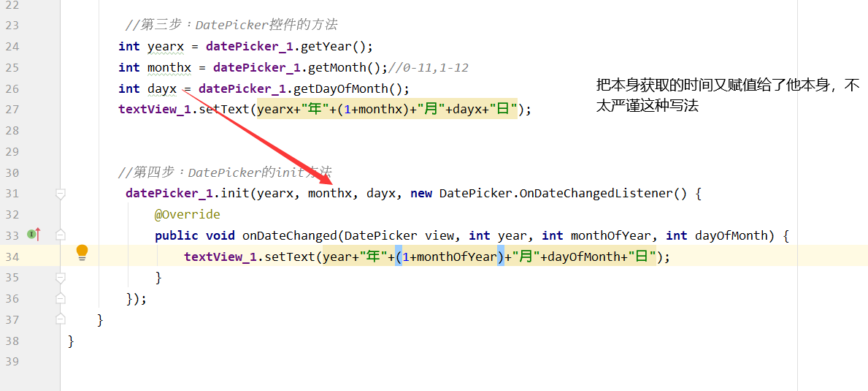Click the intention lightbulb icon on line 34
The height and width of the screenshot is (391, 868).
point(82,253)
